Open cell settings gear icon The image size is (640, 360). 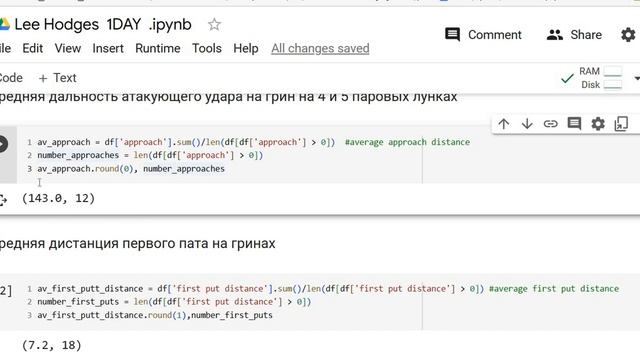[598, 124]
